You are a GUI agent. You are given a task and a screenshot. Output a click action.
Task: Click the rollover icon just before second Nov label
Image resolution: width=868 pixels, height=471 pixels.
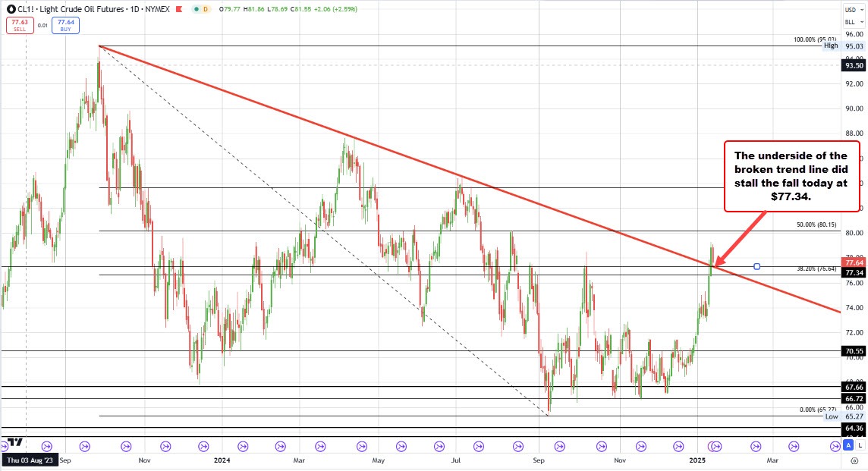click(x=602, y=446)
